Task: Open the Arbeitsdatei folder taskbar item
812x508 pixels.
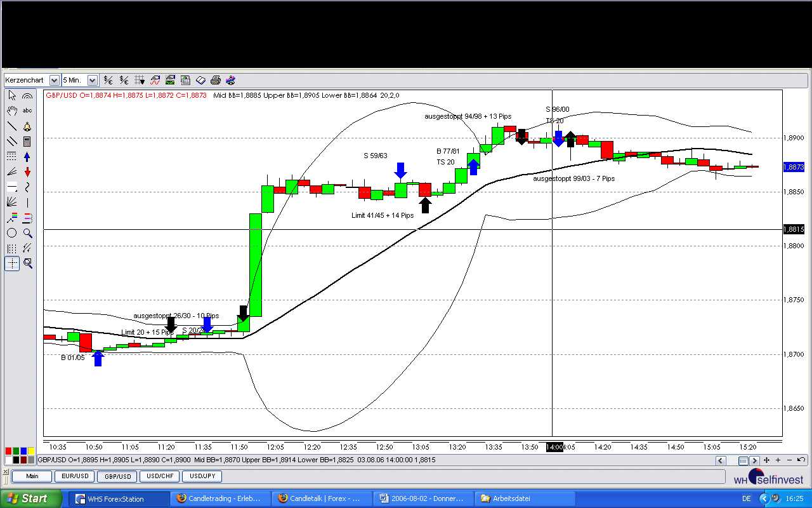Action: (525, 498)
